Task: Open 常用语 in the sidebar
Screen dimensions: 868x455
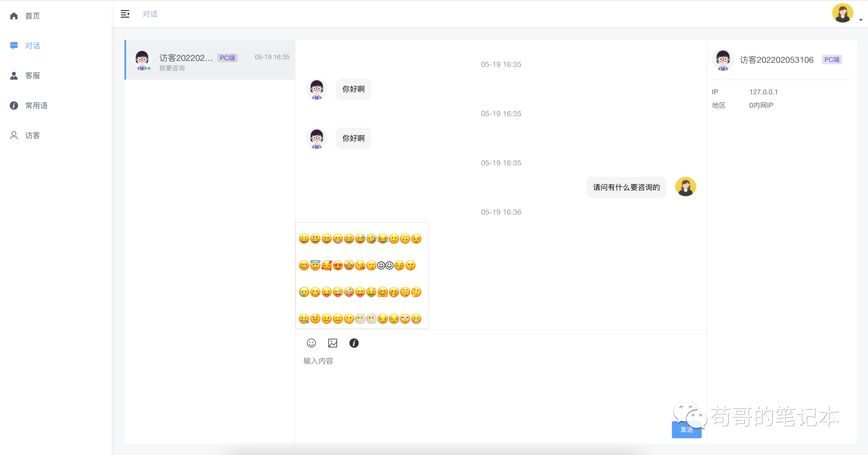Action: pos(36,106)
